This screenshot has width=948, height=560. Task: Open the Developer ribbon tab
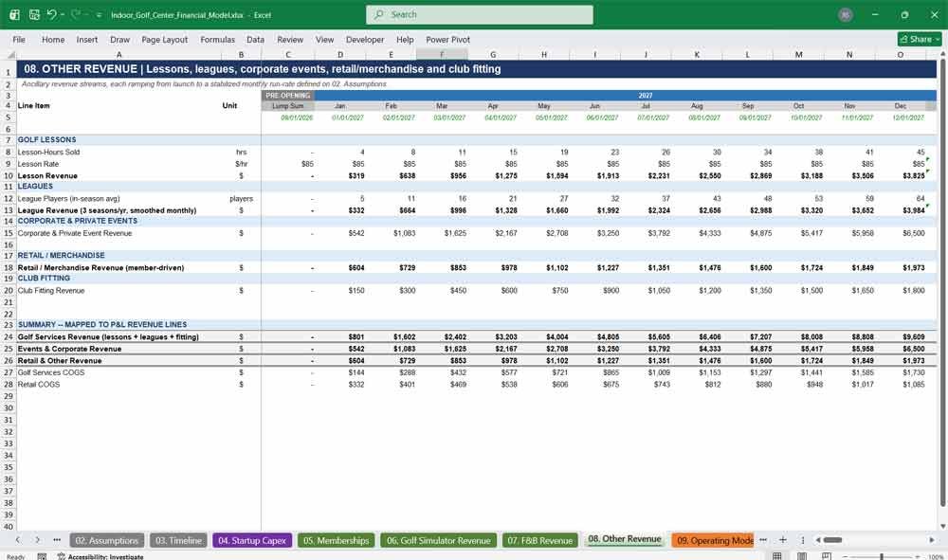(365, 39)
